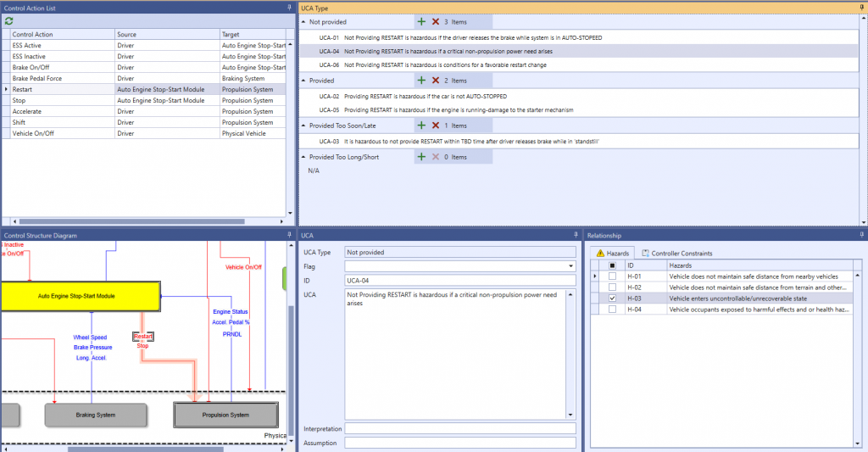This screenshot has height=452, width=868.
Task: Select UCA-02 in the Provided list
Action: [x=580, y=97]
